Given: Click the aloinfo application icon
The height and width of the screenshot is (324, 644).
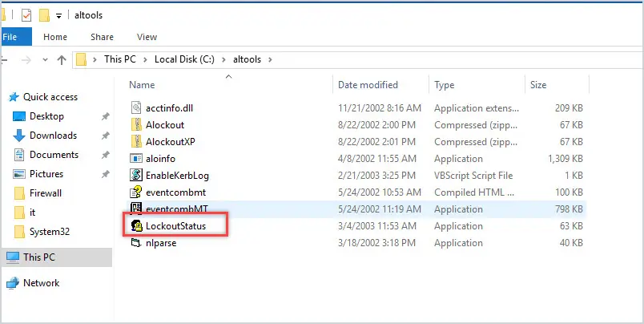Looking at the screenshot, I should [136, 158].
